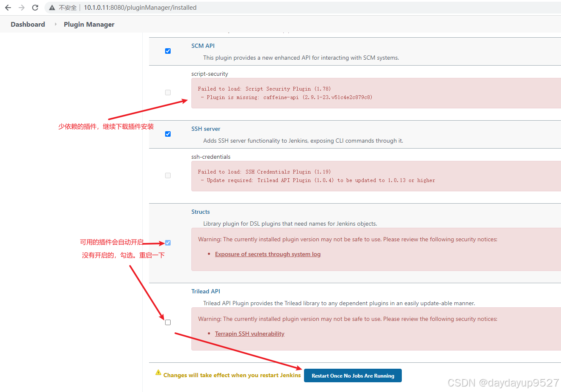Click SCM API description text
561x392 pixels.
301,58
